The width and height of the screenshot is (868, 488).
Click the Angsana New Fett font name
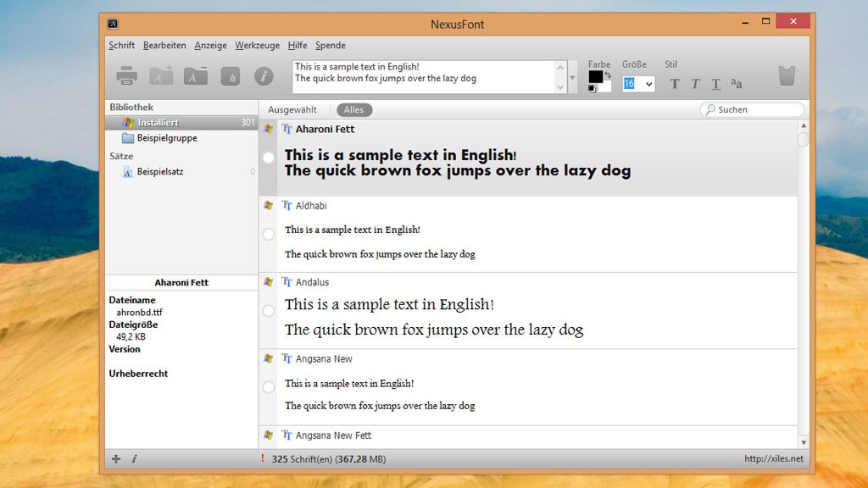pos(333,435)
